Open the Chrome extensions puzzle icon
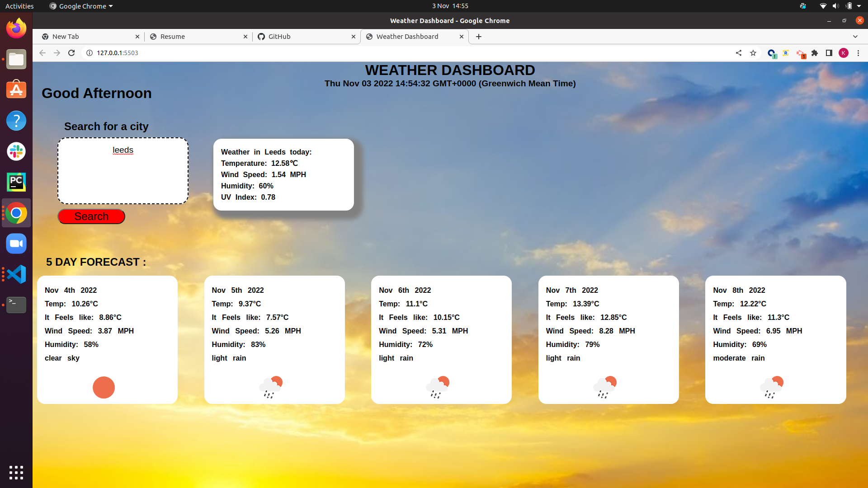This screenshot has height=488, width=868. pyautogui.click(x=815, y=53)
